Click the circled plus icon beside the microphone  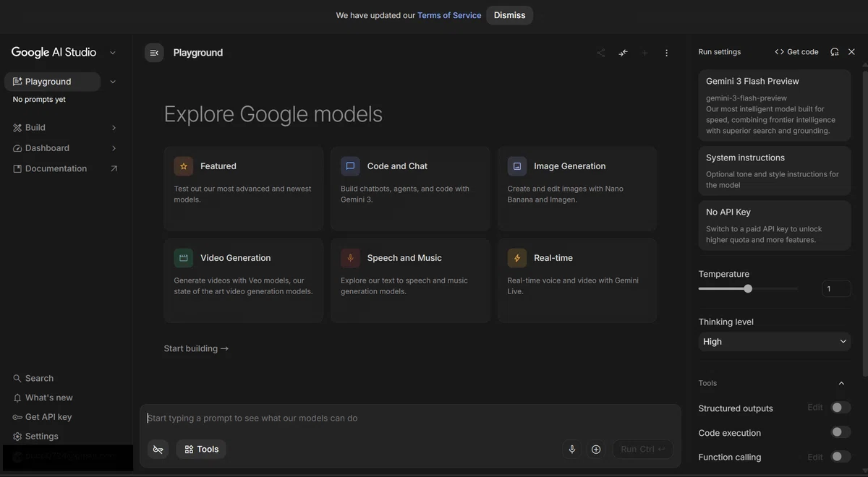click(x=596, y=449)
